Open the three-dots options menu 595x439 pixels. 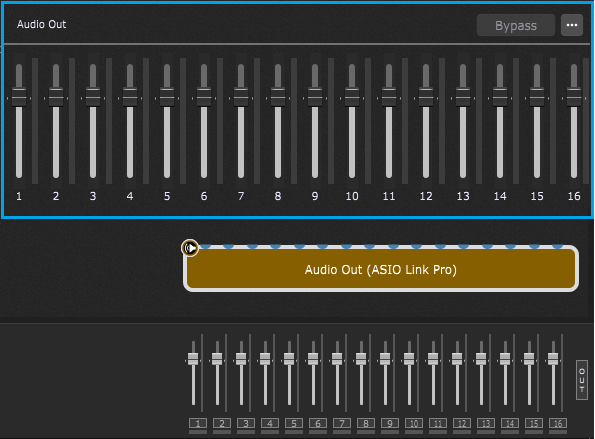click(x=572, y=25)
